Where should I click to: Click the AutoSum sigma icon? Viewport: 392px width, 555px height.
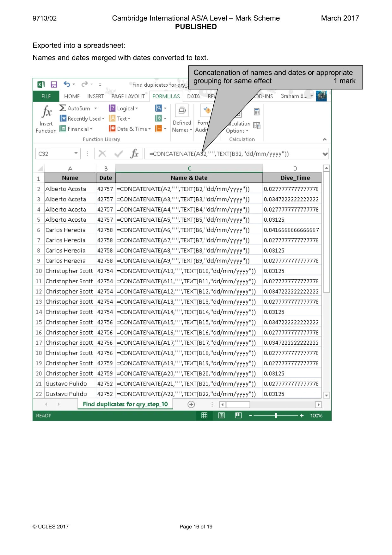(x=63, y=108)
